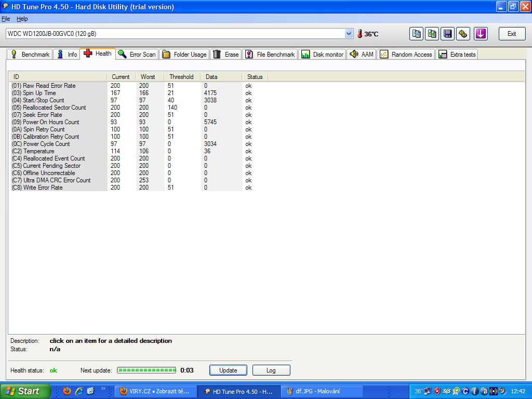This screenshot has width=532, height=399.
Task: Launch Firefox from the quick launch bar
Action: click(67, 391)
